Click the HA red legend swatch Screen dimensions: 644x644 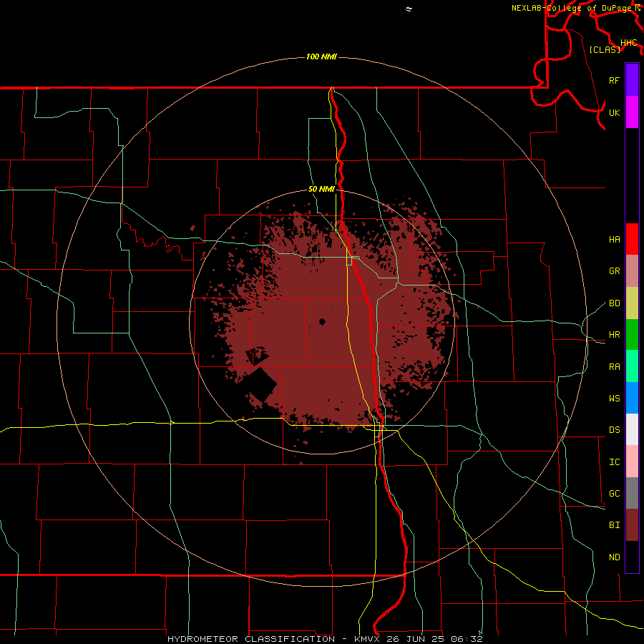[632, 239]
